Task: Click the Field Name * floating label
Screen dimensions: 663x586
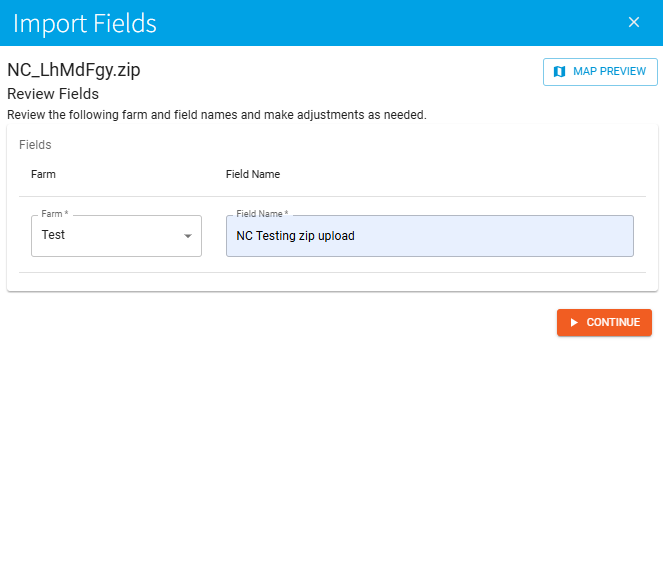Action: (x=262, y=214)
